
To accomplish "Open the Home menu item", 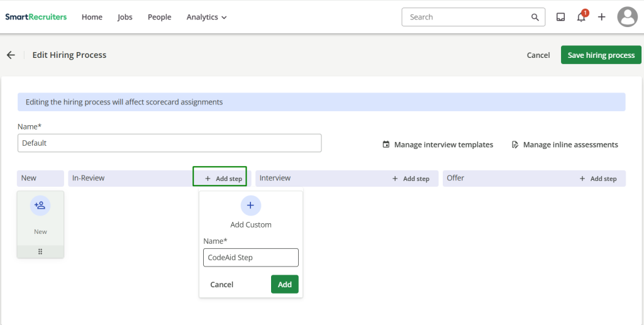I will click(x=92, y=17).
